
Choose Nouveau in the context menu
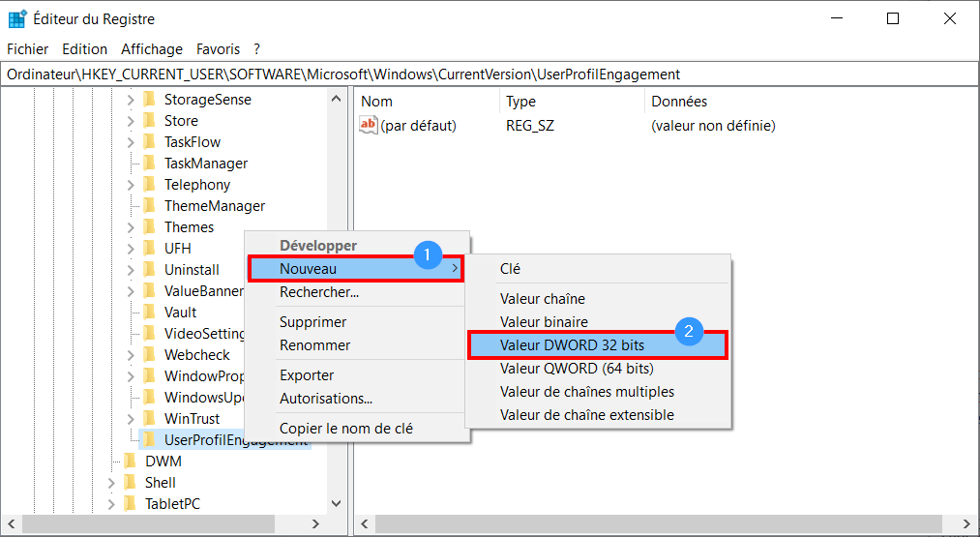tap(356, 269)
